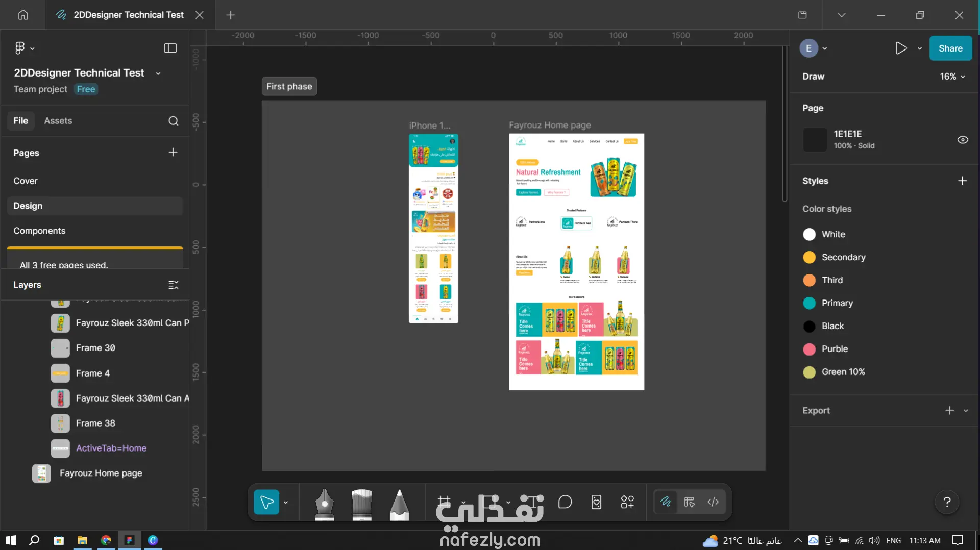Open presentation options dropdown chevron
This screenshot has width=980, height=550.
coord(919,48)
